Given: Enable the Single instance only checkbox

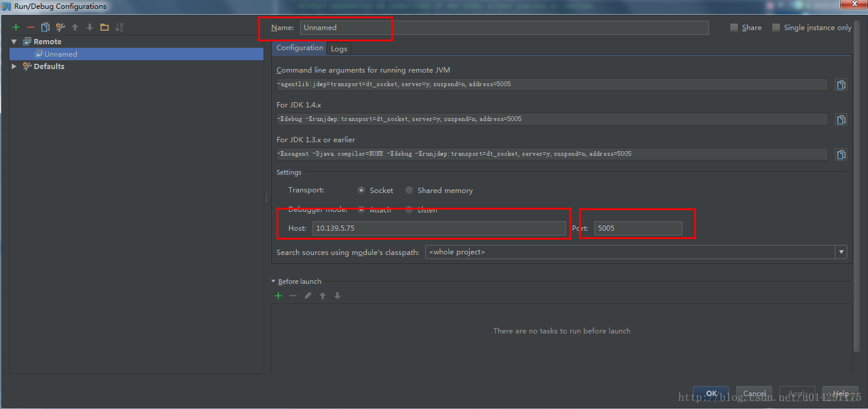Looking at the screenshot, I should (776, 27).
